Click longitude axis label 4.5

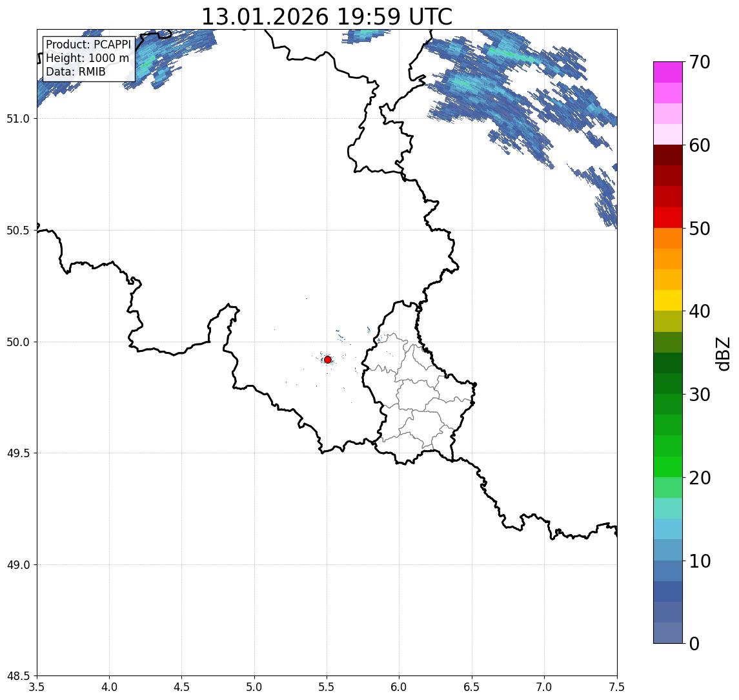pyautogui.click(x=182, y=687)
